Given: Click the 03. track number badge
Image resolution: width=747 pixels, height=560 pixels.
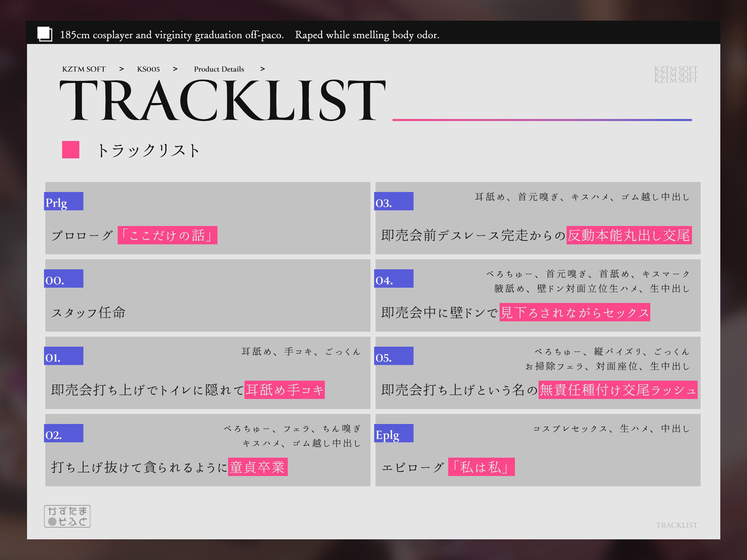Looking at the screenshot, I should 394,202.
